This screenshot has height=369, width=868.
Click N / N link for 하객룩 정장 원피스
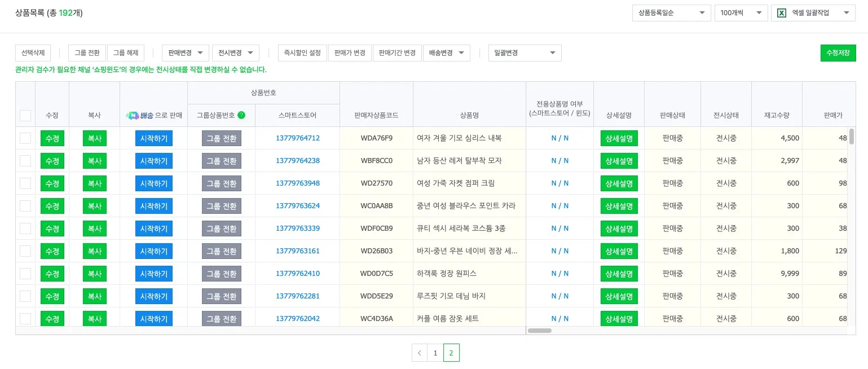coord(560,274)
